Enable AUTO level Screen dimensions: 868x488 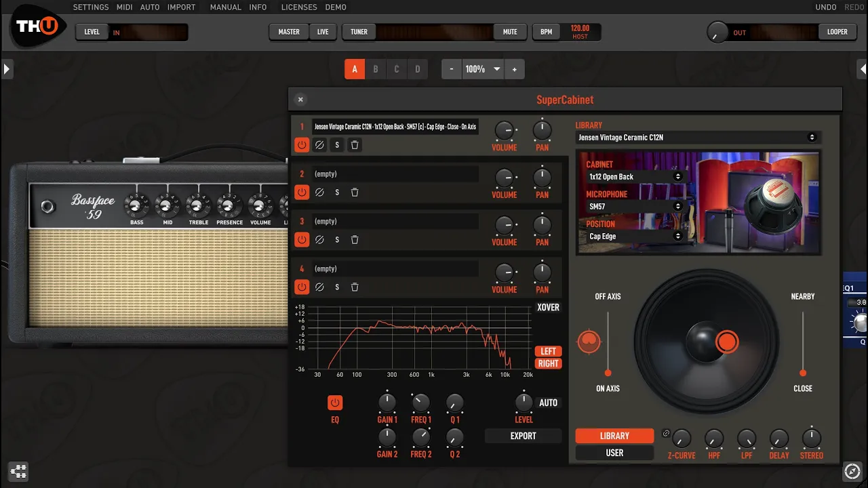[x=548, y=403]
